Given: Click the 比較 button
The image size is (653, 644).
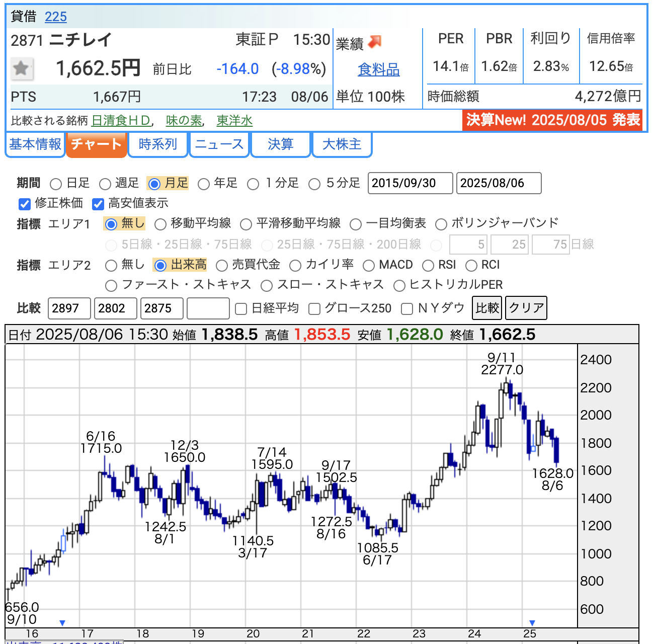Looking at the screenshot, I should tap(487, 307).
